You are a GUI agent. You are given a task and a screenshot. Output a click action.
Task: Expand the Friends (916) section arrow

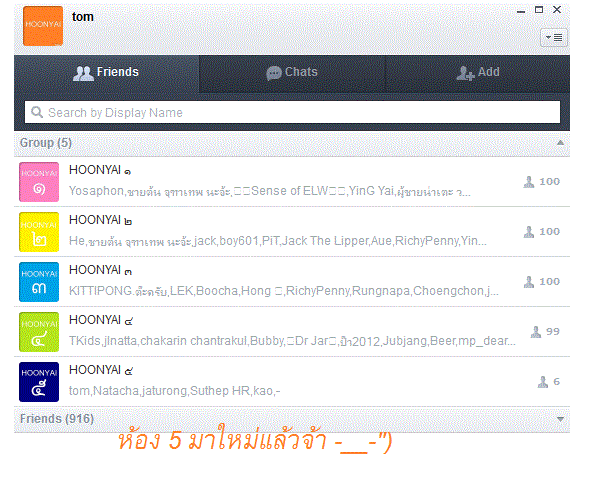[560, 419]
